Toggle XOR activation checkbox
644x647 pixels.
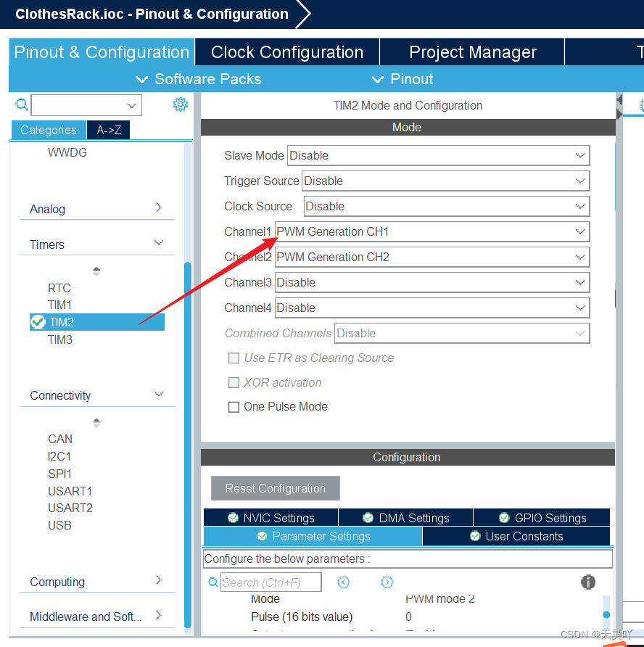click(234, 382)
